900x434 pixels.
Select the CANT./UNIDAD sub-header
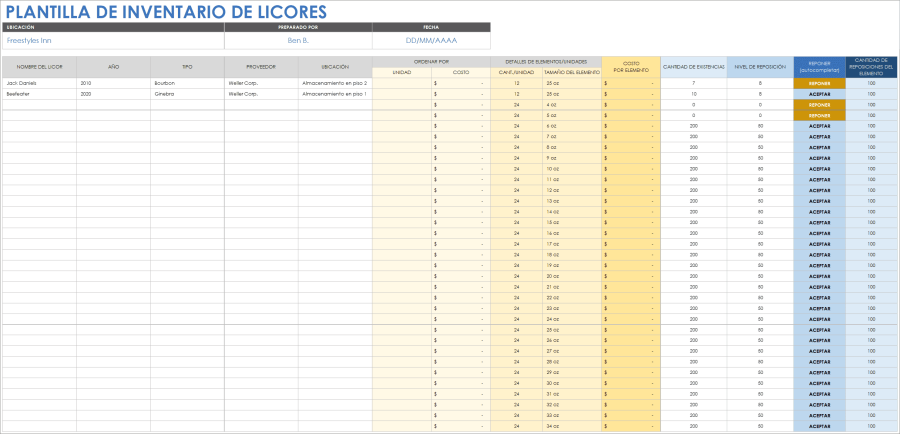click(517, 72)
